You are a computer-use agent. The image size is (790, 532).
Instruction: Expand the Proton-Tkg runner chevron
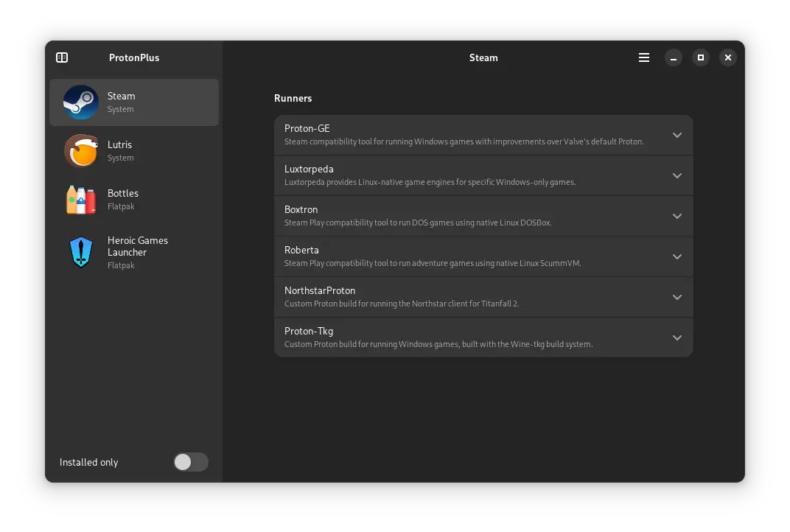[677, 337]
